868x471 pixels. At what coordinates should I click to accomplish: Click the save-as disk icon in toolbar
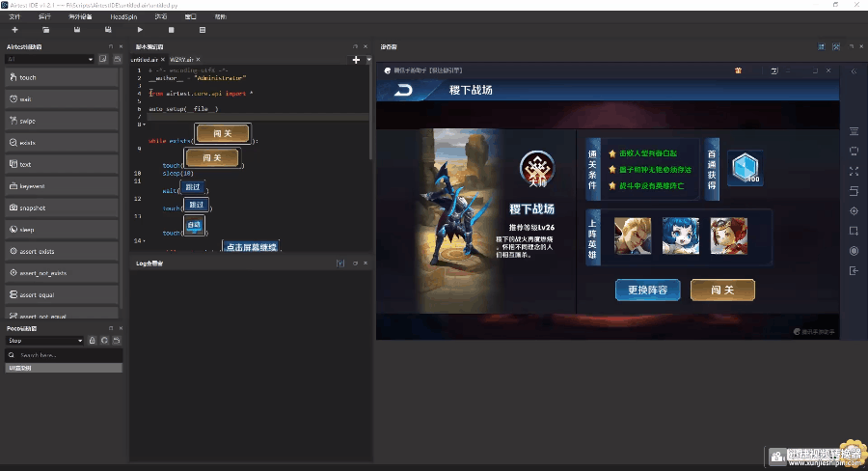point(108,30)
